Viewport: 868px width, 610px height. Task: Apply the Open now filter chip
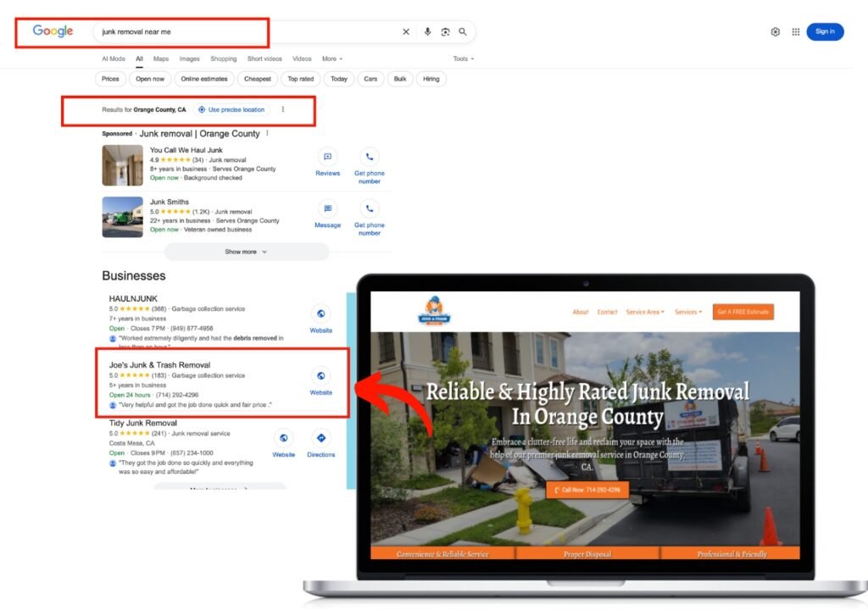coord(150,79)
